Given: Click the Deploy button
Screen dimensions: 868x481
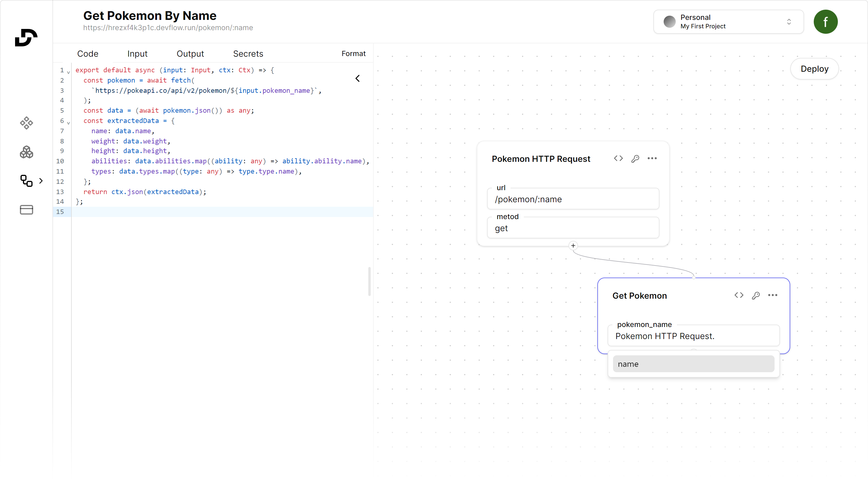Looking at the screenshot, I should click(x=814, y=69).
